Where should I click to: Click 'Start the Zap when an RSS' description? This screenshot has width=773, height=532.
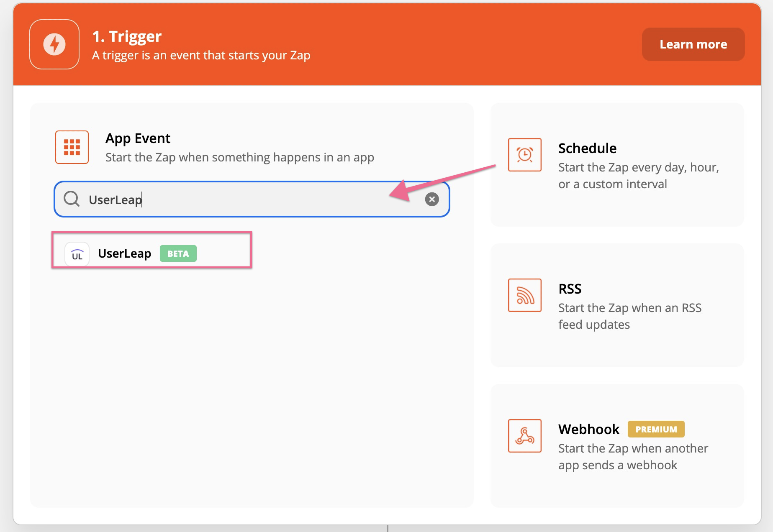pyautogui.click(x=630, y=316)
